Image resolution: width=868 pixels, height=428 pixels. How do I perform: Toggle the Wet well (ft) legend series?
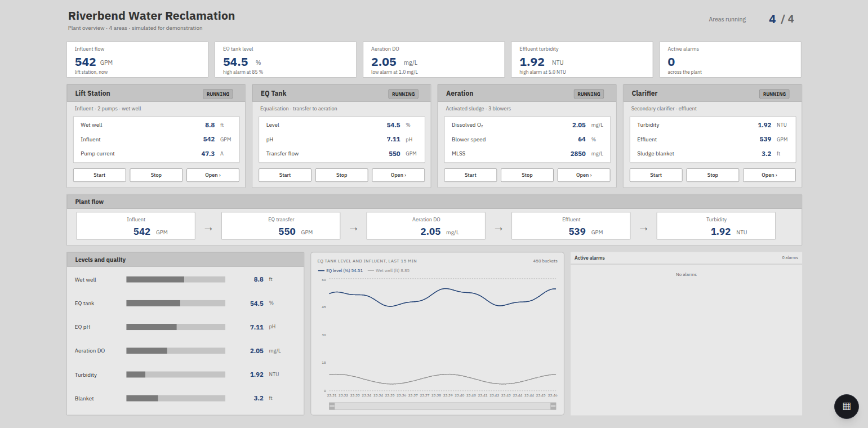pyautogui.click(x=389, y=270)
